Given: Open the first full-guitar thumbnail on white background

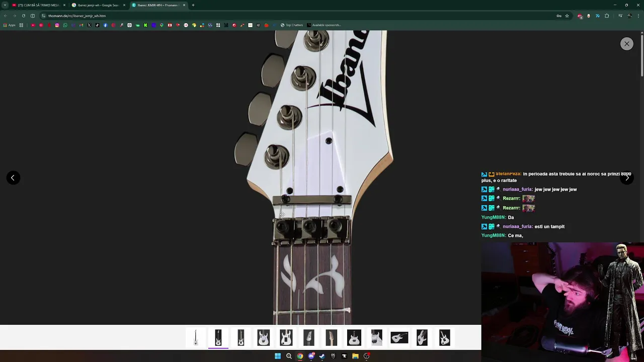Looking at the screenshot, I should (x=196, y=337).
